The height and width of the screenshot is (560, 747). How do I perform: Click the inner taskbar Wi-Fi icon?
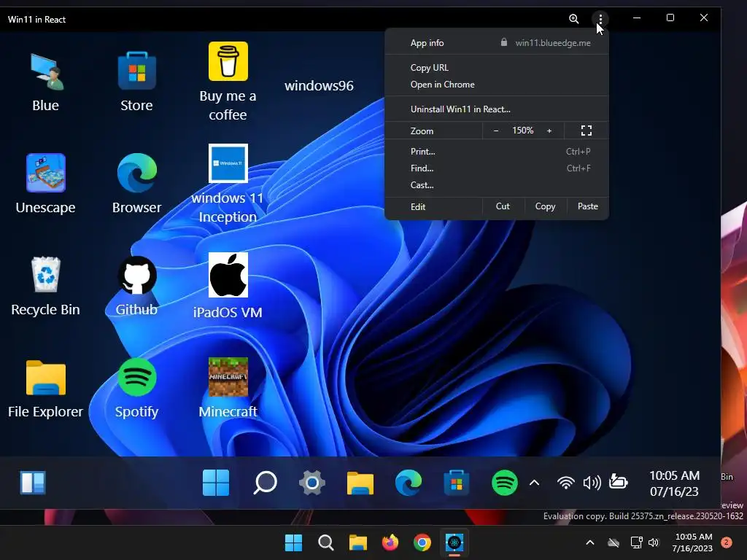(x=566, y=483)
